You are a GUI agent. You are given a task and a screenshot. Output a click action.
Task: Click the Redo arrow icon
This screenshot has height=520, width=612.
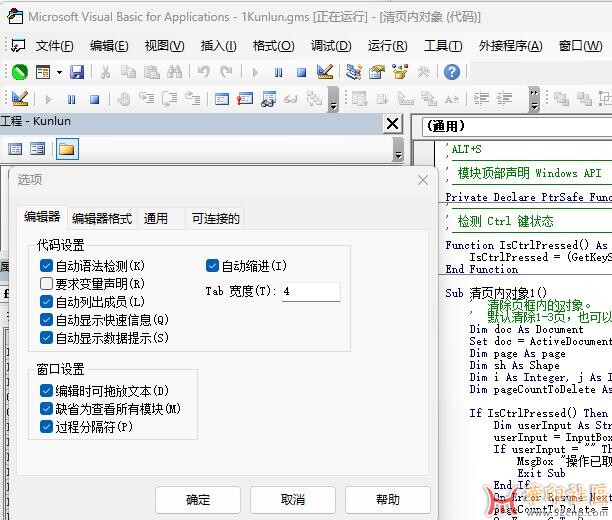pyautogui.click(x=226, y=72)
